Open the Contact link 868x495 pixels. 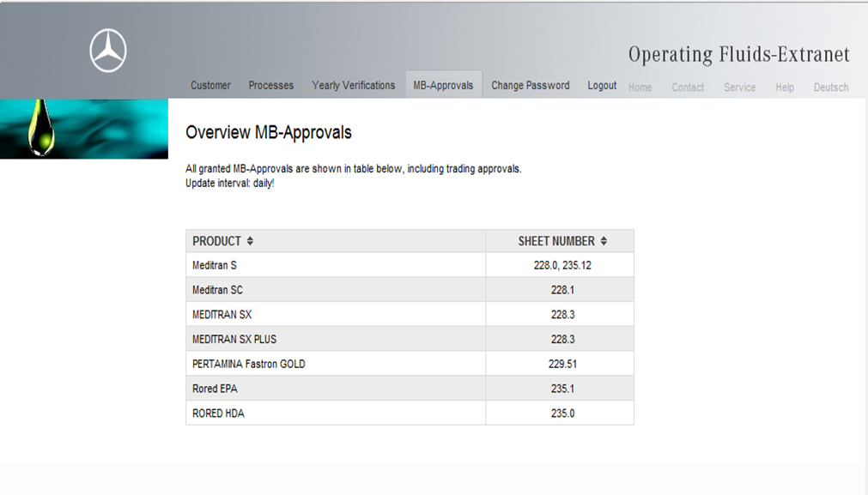[x=688, y=88]
